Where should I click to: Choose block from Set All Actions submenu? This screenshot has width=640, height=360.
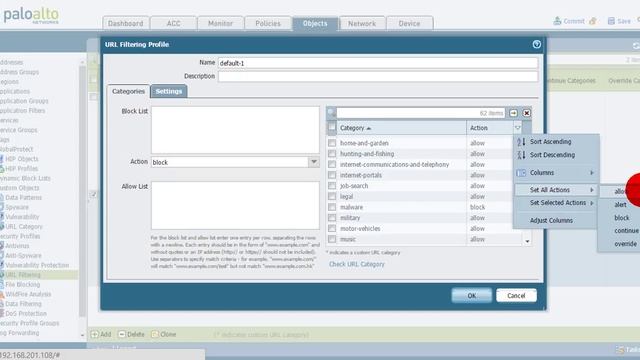(620, 218)
